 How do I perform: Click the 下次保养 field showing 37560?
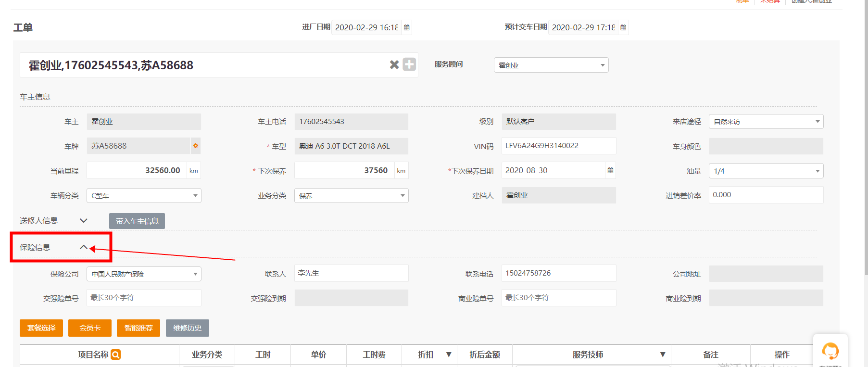[344, 170]
